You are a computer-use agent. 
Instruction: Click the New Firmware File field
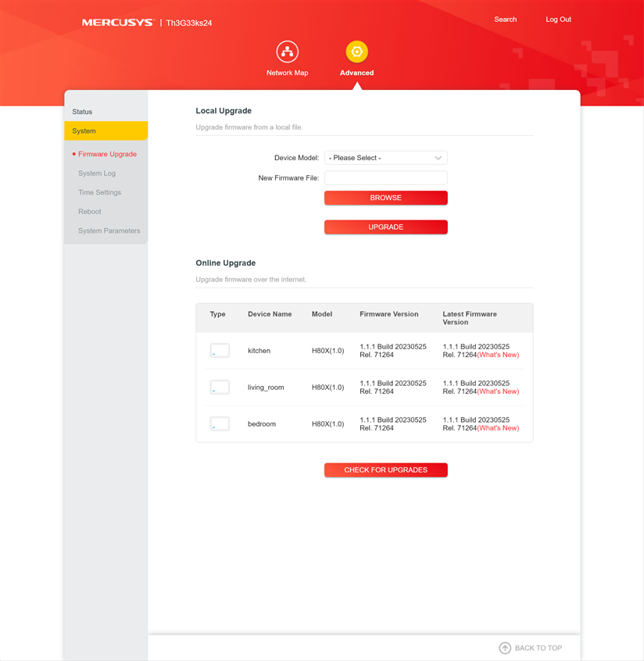pos(385,178)
